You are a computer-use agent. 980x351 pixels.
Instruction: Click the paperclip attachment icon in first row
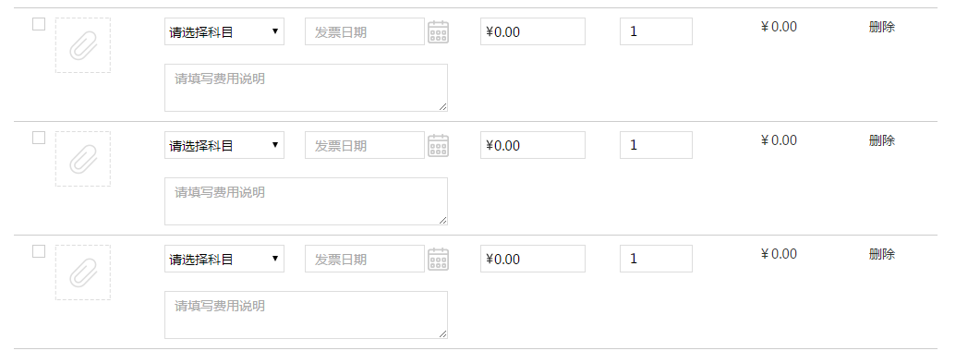83,45
